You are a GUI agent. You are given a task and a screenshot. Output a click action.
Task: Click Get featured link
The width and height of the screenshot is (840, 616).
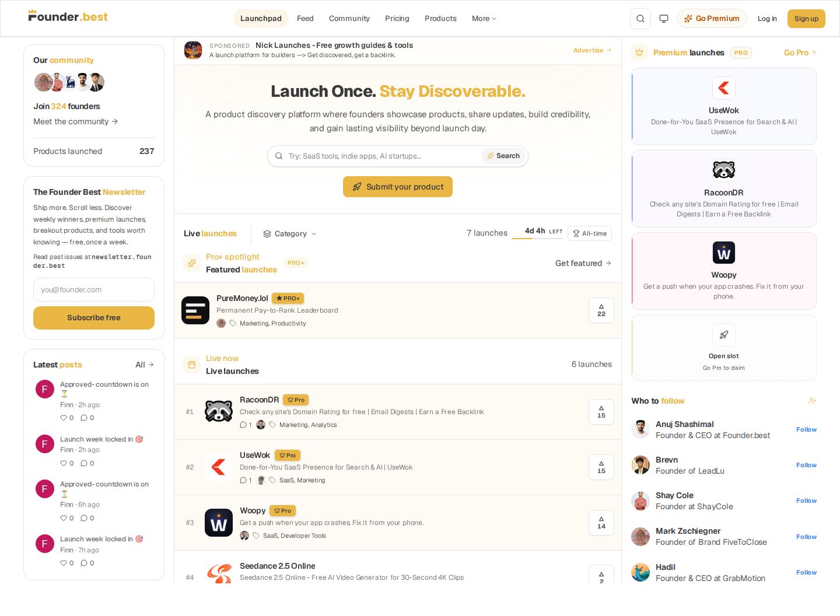tap(583, 263)
